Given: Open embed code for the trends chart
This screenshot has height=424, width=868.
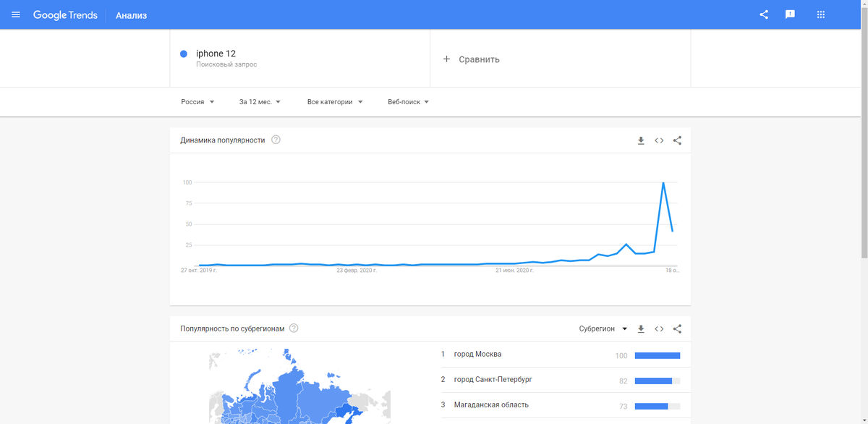Looking at the screenshot, I should click(659, 140).
